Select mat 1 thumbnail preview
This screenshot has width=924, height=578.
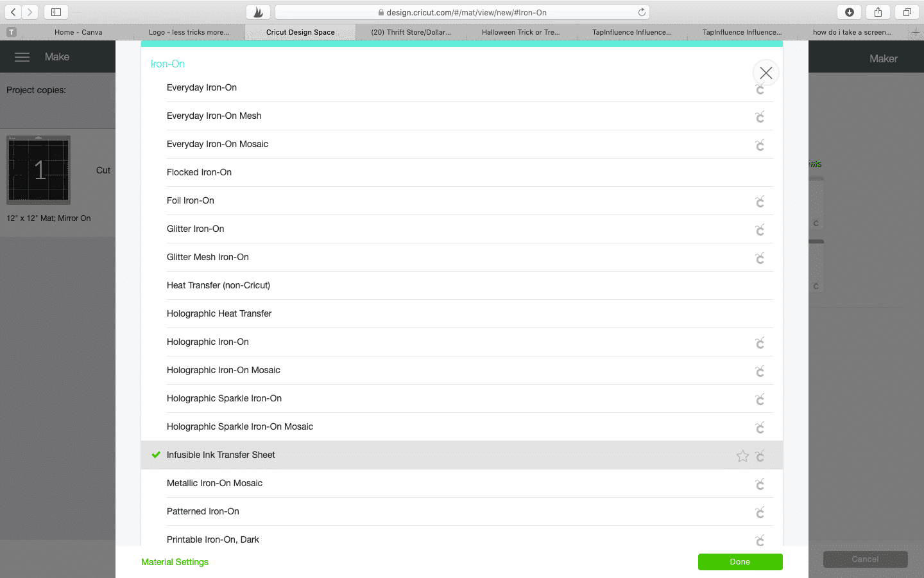38,170
